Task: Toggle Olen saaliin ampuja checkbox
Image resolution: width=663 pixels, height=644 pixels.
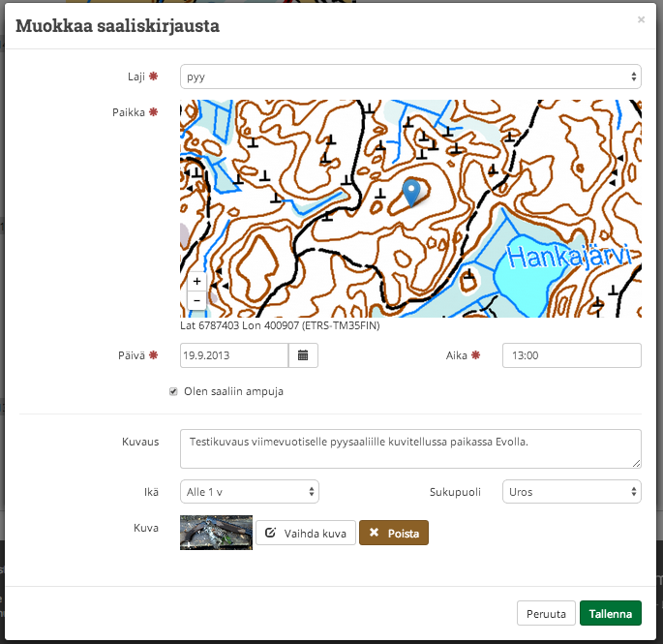Action: (x=173, y=391)
